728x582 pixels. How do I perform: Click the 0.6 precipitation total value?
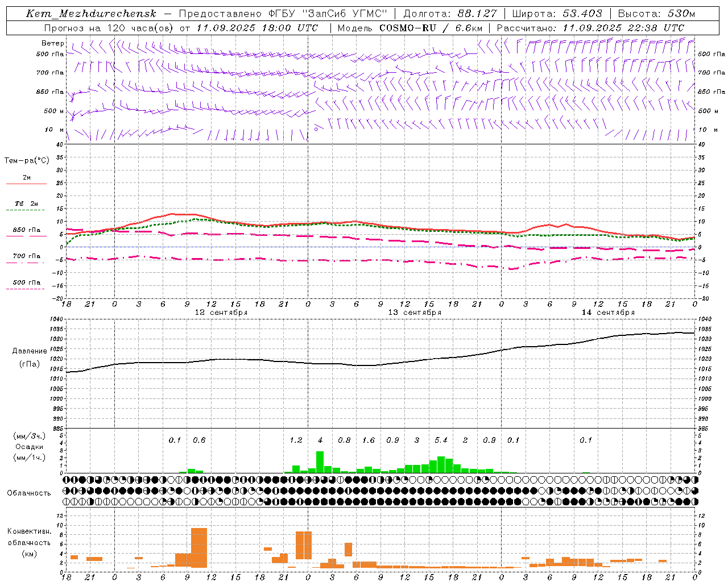coord(199,440)
